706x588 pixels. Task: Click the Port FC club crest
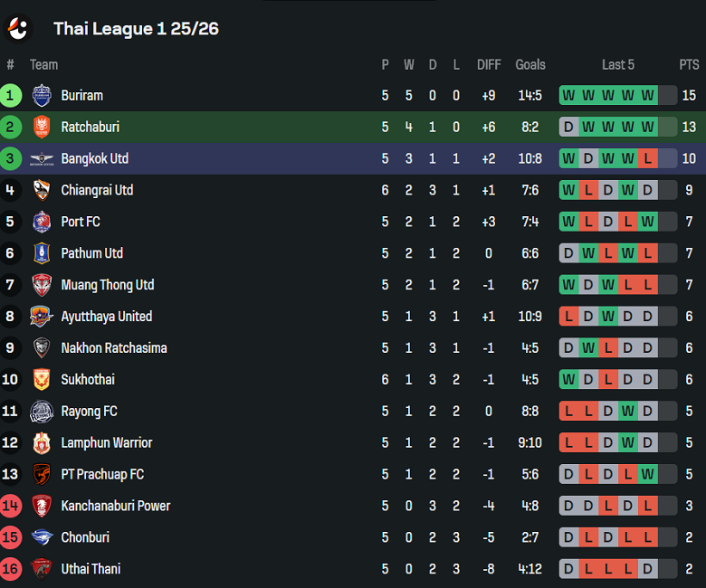click(42, 222)
